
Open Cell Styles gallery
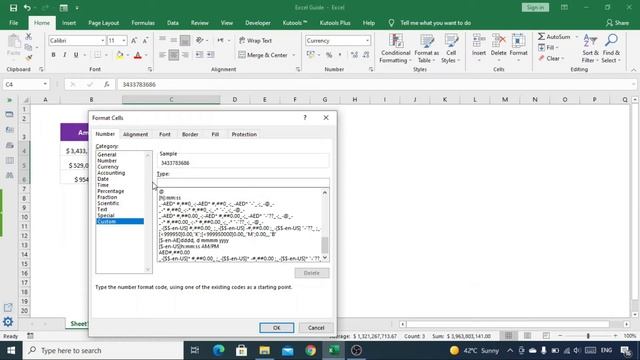click(451, 49)
